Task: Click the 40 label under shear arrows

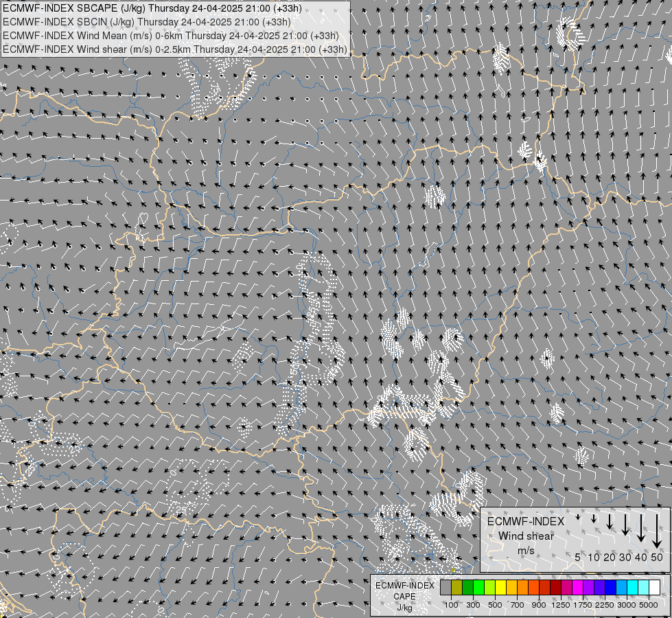Action: point(641,558)
